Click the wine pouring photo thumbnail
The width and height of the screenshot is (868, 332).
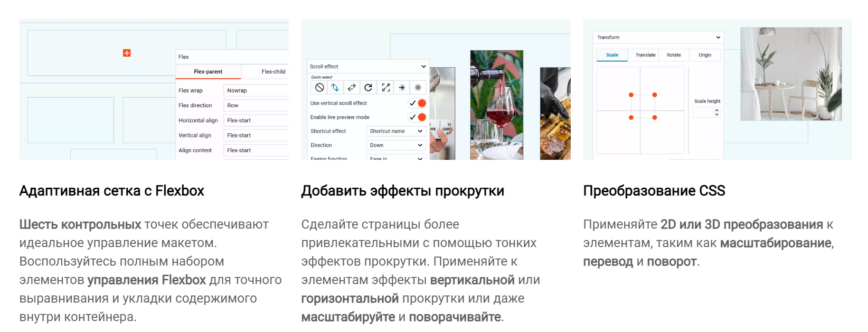pyautogui.click(x=497, y=105)
